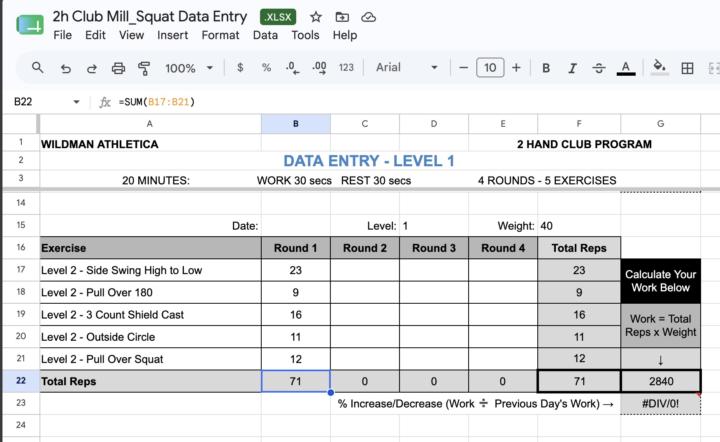Open the zoom 100% dropdown
This screenshot has width=720, height=442.
189,68
